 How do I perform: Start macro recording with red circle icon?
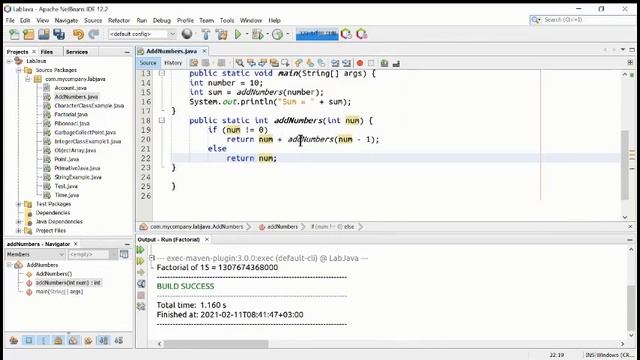(x=360, y=63)
